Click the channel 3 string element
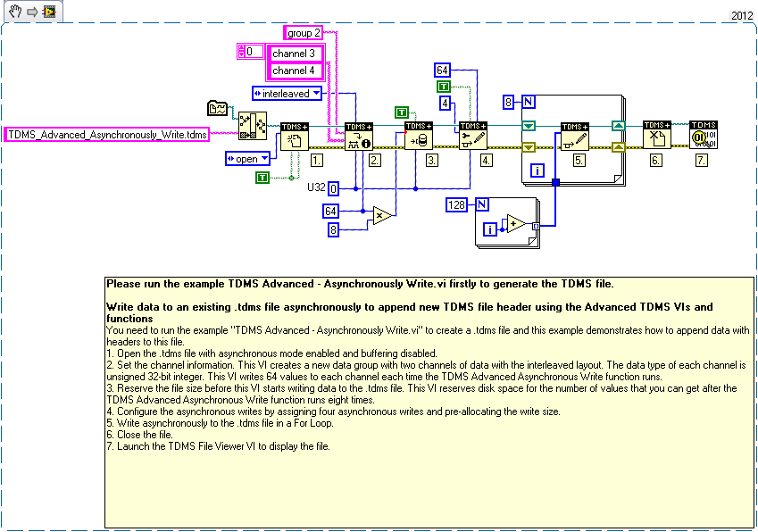Viewport: 758px width, 532px height. tap(295, 54)
